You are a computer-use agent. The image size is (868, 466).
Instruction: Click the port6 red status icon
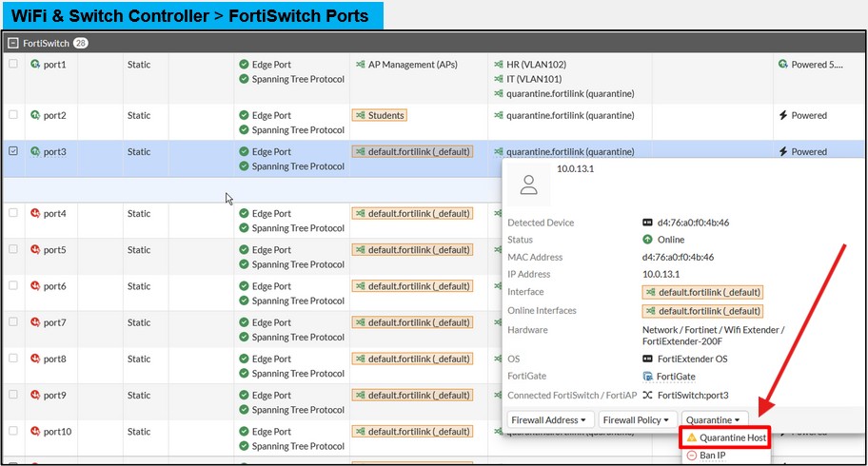[x=35, y=286]
